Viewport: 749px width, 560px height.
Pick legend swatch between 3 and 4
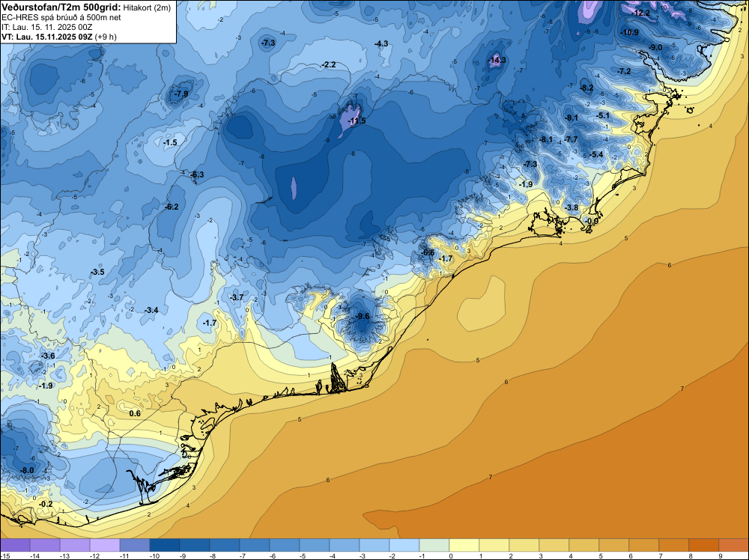click(x=554, y=545)
